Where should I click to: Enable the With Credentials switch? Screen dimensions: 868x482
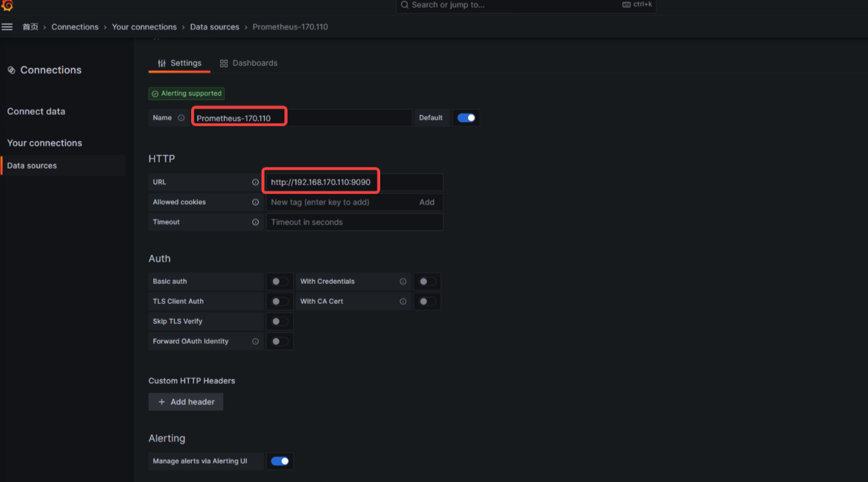(427, 282)
